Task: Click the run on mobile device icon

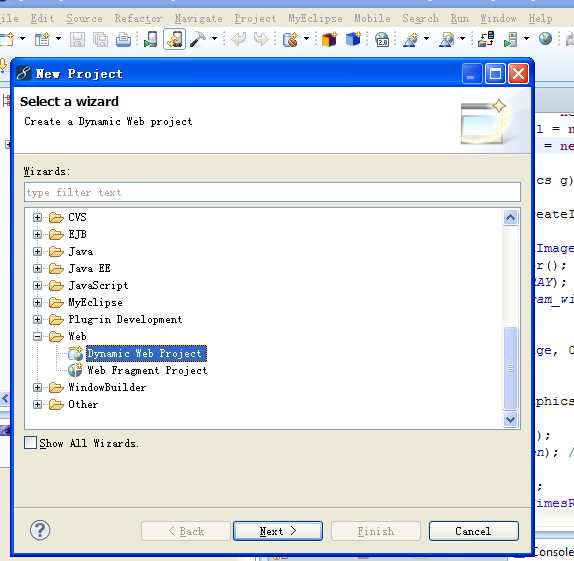Action: tap(150, 39)
